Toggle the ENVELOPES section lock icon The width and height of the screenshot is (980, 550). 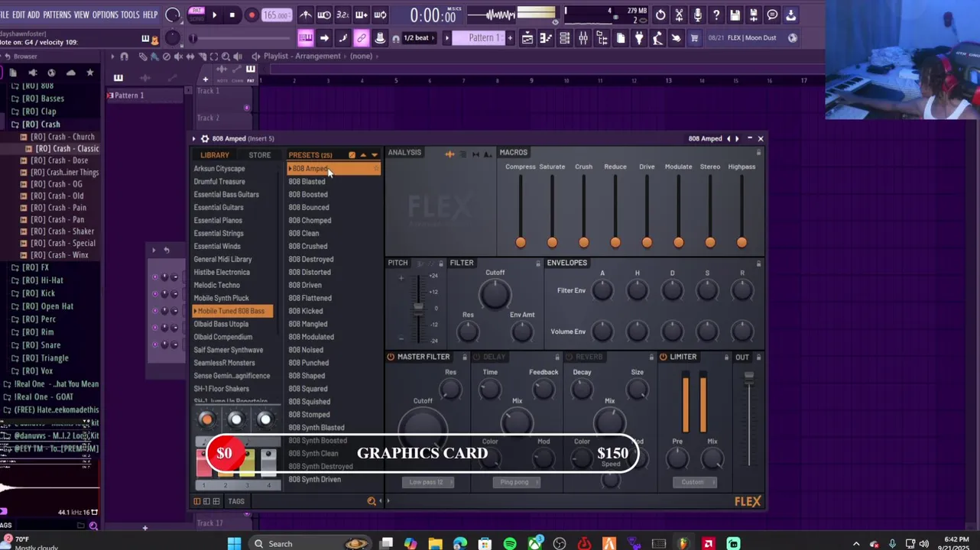click(x=758, y=264)
